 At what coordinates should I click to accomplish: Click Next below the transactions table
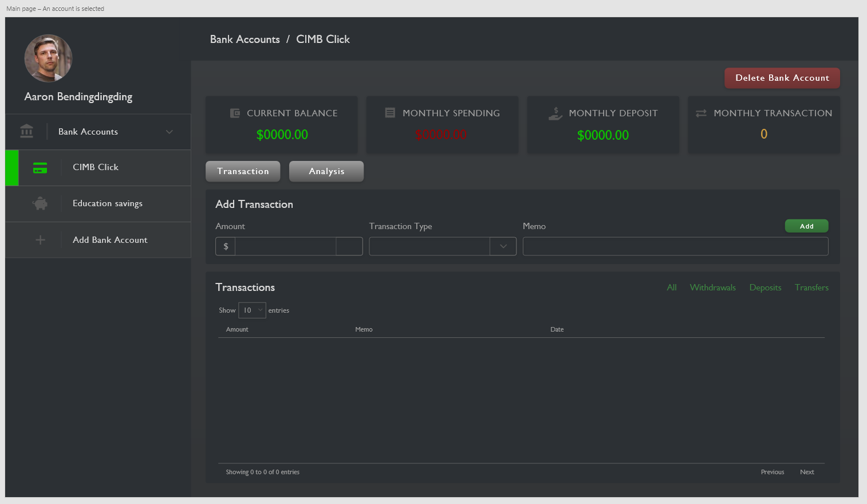(x=807, y=471)
